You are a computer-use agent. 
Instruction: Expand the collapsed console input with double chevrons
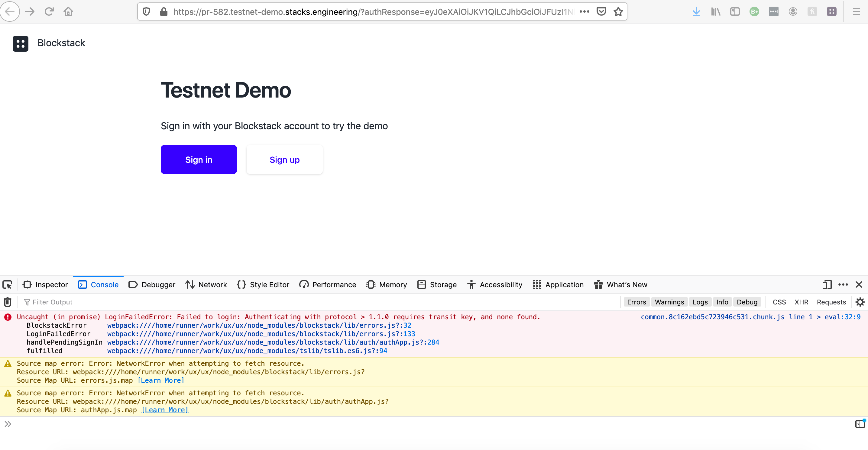pyautogui.click(x=8, y=424)
